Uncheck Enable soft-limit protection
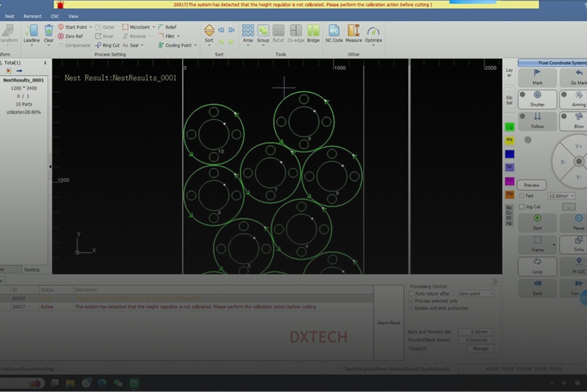 (411, 308)
